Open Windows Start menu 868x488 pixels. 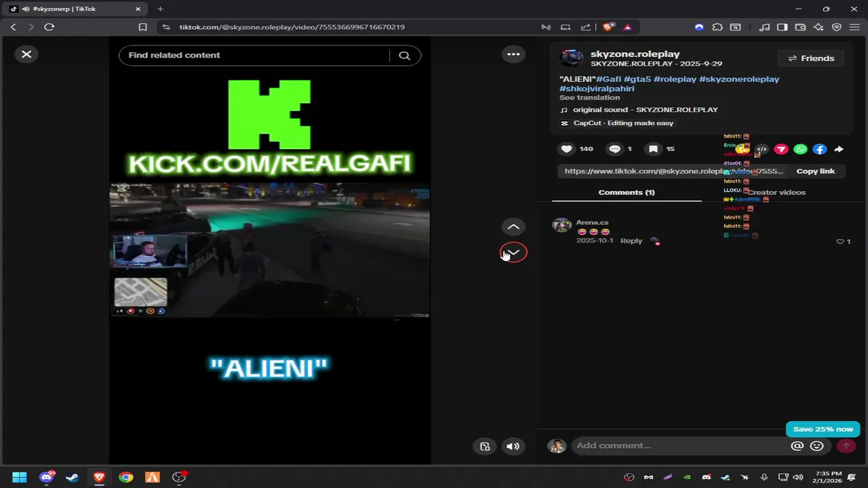pos(20,477)
